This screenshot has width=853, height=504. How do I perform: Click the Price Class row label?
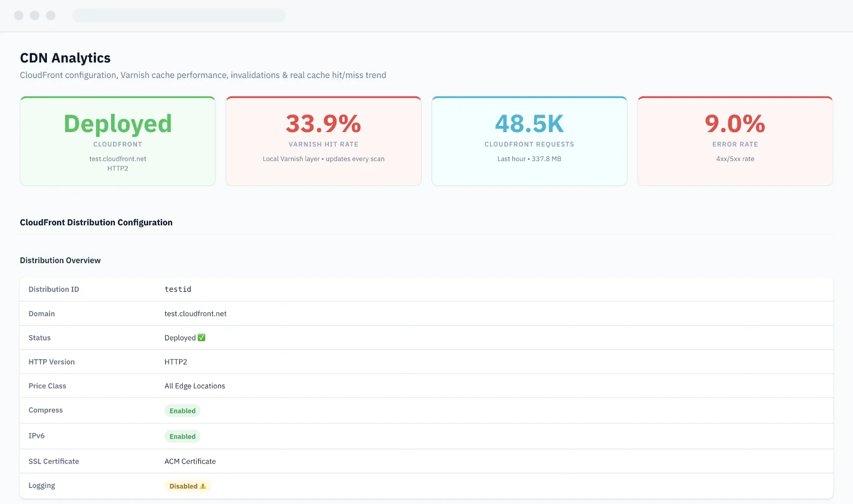click(x=47, y=386)
